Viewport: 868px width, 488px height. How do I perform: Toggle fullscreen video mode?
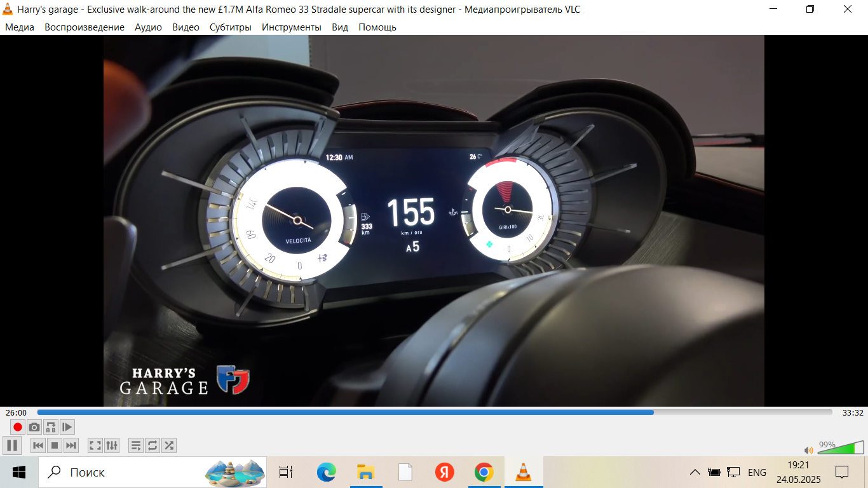(x=95, y=445)
